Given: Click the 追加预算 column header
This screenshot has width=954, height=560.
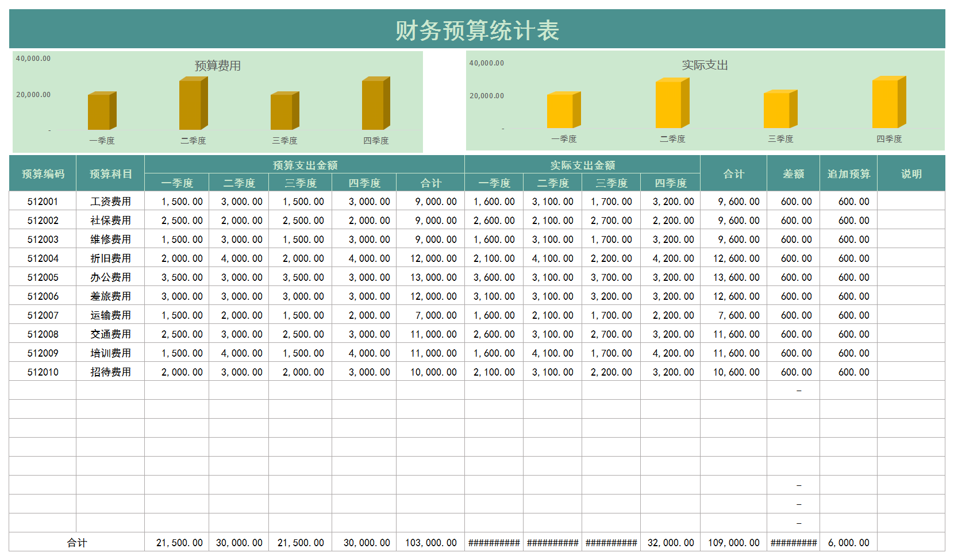Looking at the screenshot, I should (848, 173).
